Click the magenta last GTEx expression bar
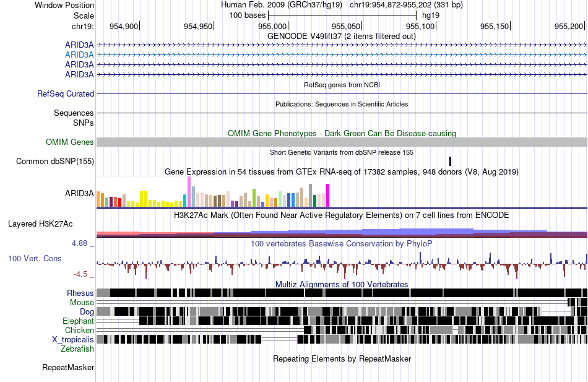 pyautogui.click(x=328, y=196)
